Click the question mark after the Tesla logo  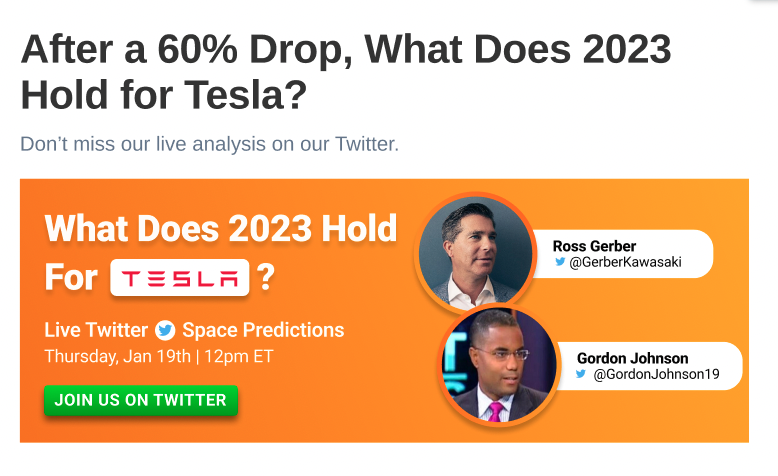click(x=265, y=277)
